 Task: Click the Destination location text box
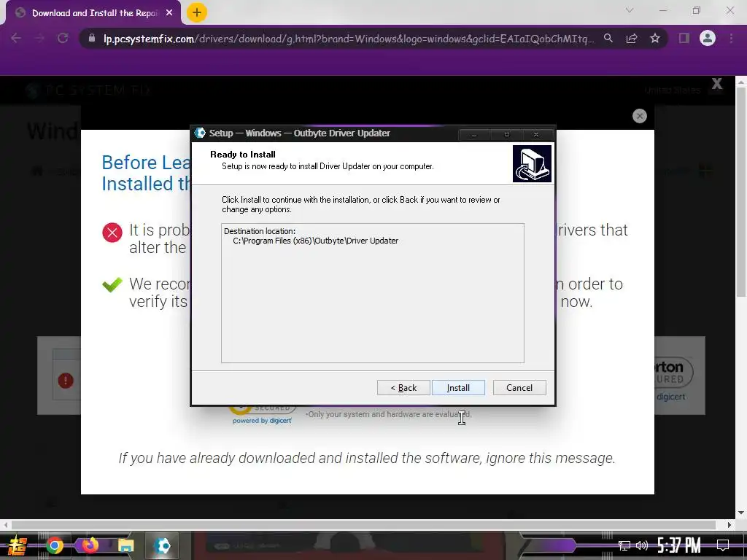coord(373,293)
